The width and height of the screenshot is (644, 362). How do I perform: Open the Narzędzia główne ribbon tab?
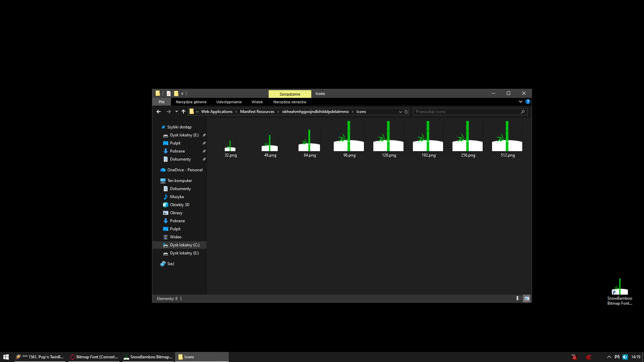191,102
